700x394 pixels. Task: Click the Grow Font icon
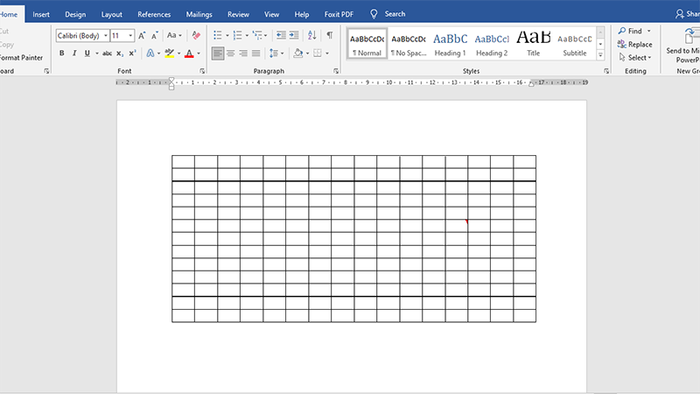(142, 35)
